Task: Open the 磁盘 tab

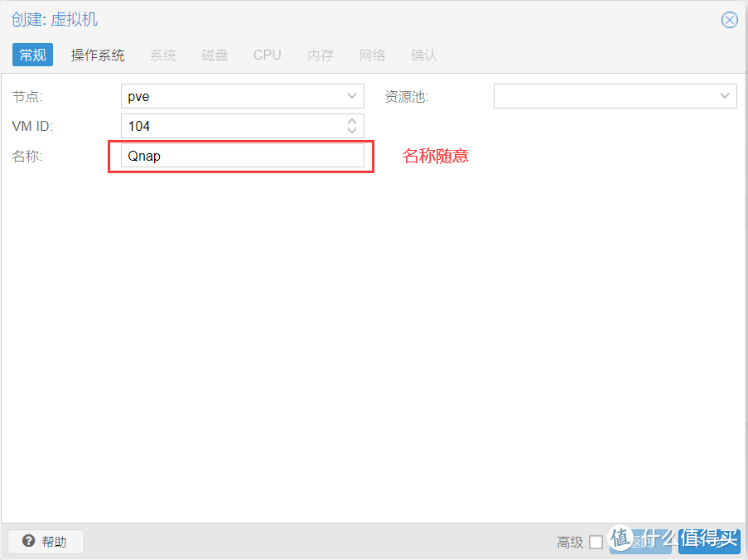Action: coord(215,55)
